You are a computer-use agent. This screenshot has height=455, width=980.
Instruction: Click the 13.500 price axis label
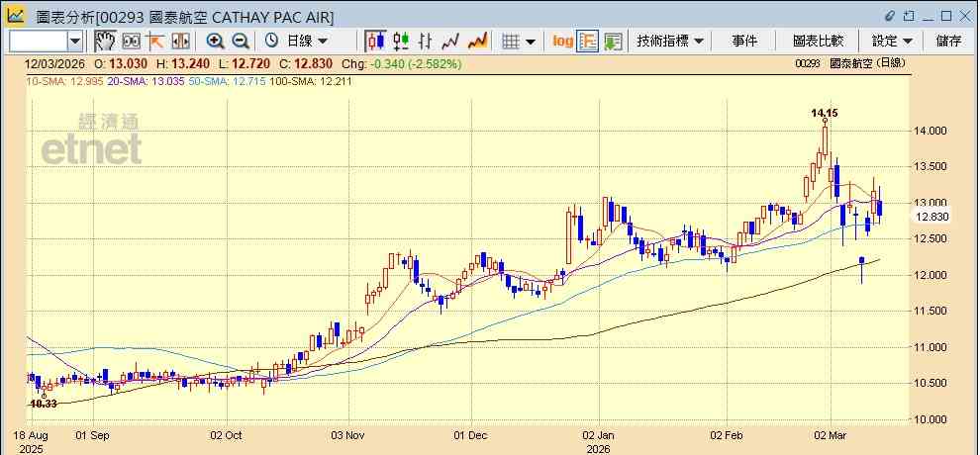931,166
